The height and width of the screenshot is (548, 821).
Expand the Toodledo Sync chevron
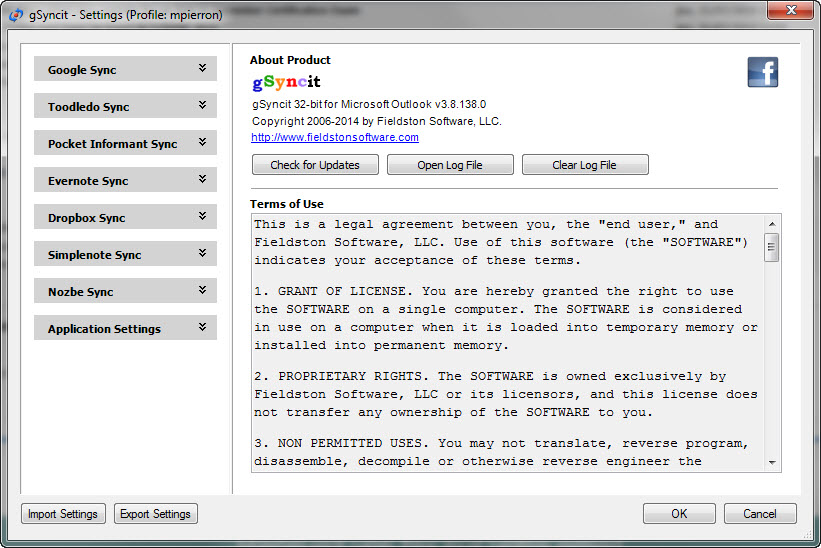point(202,105)
